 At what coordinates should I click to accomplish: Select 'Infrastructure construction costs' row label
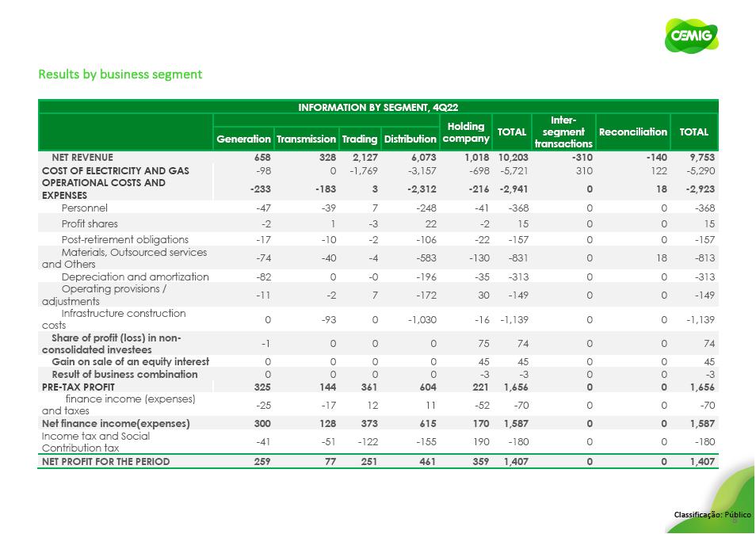tap(114, 319)
